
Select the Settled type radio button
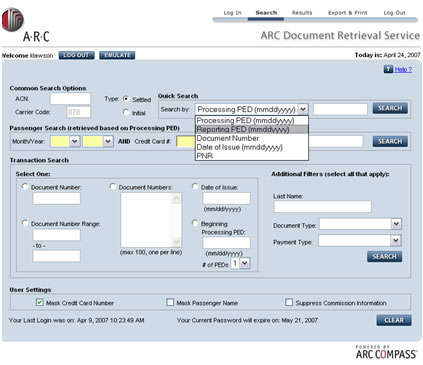point(126,99)
